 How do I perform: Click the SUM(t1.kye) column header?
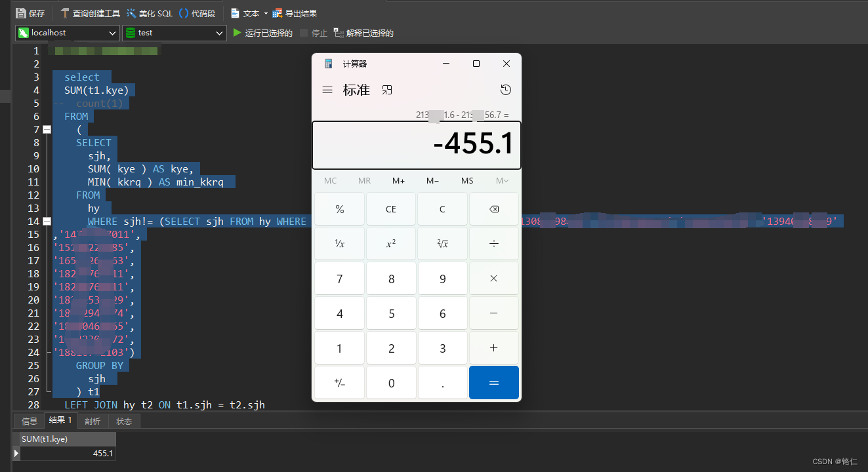68,439
